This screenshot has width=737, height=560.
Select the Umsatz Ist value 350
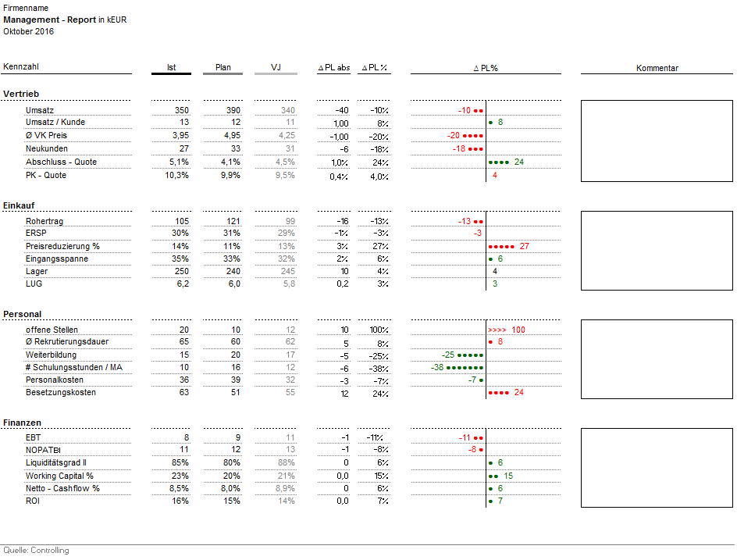point(181,110)
